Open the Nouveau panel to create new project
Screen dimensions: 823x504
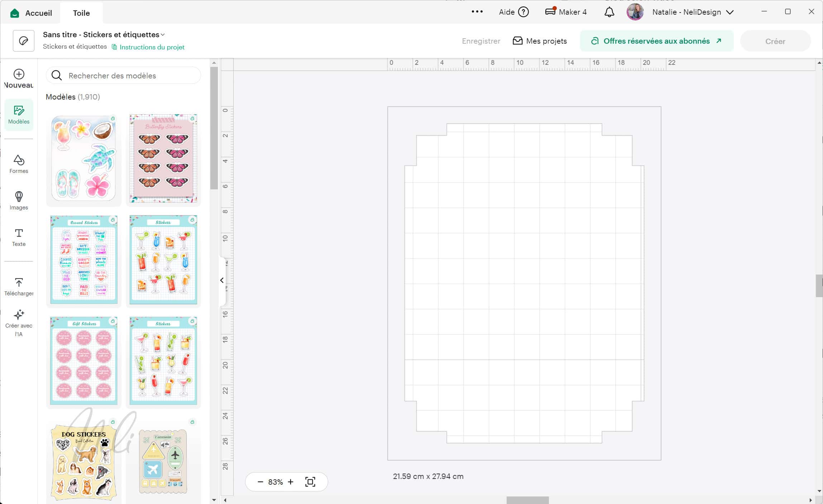(x=18, y=78)
